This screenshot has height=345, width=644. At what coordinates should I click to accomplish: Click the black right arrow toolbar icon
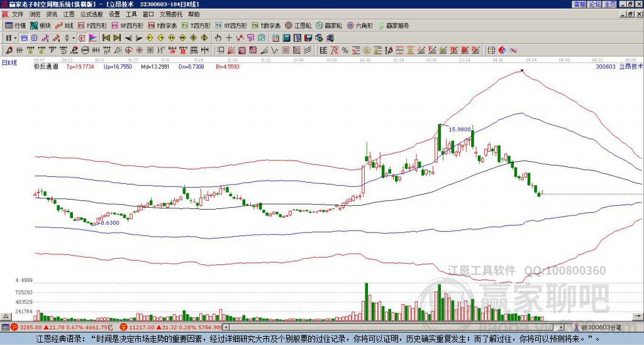[x=139, y=38]
